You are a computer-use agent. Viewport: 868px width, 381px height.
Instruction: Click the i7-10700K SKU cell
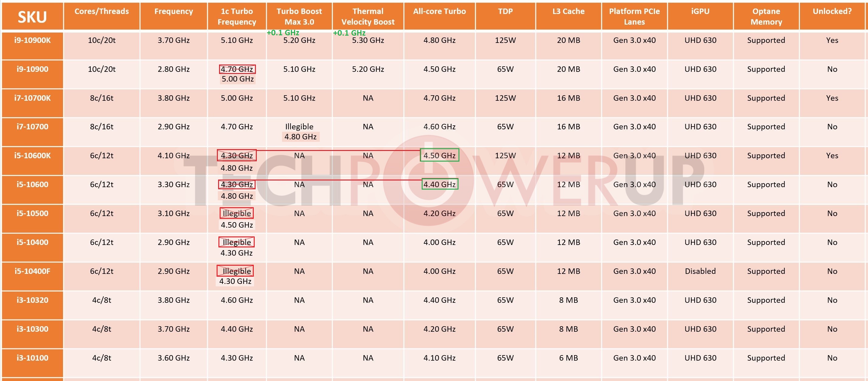click(32, 103)
